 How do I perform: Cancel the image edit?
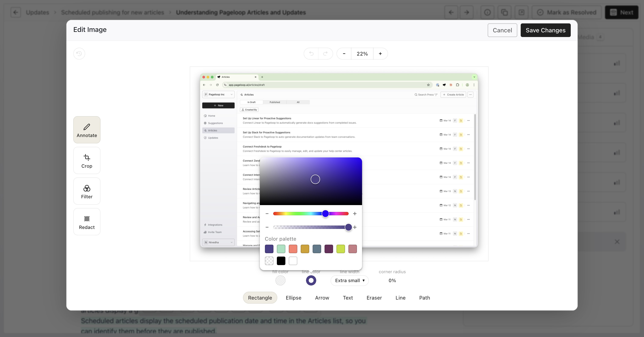coord(502,30)
